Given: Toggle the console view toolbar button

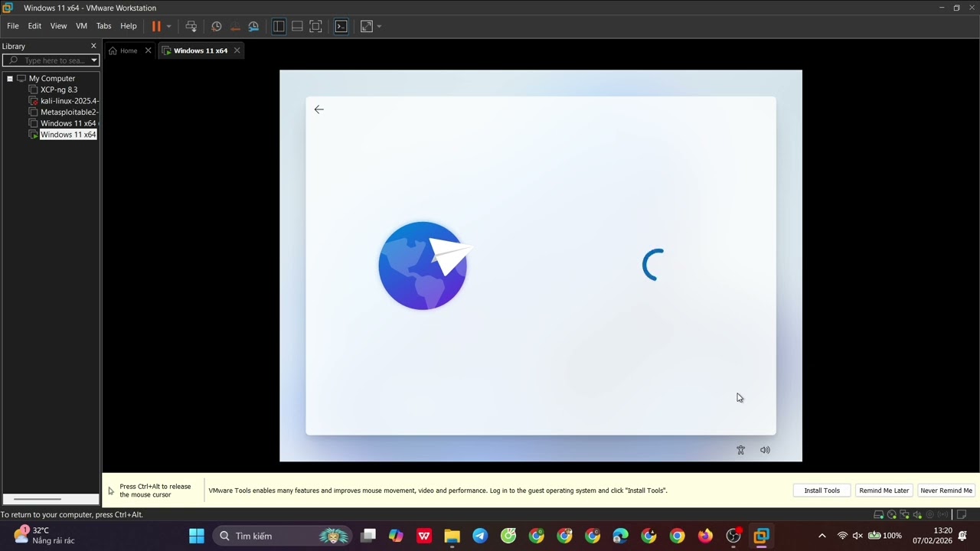Looking at the screenshot, I should (x=341, y=26).
